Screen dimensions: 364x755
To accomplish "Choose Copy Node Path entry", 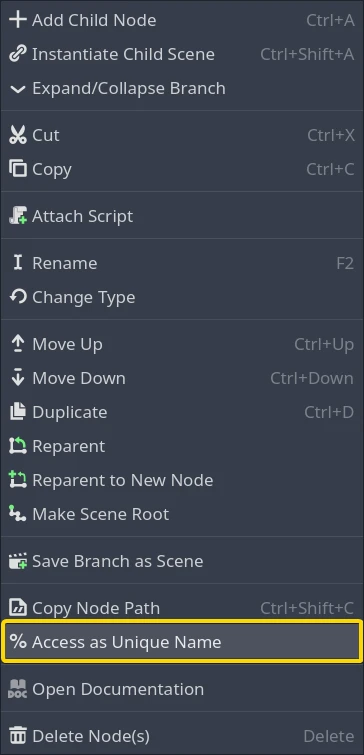I will (181, 608).
